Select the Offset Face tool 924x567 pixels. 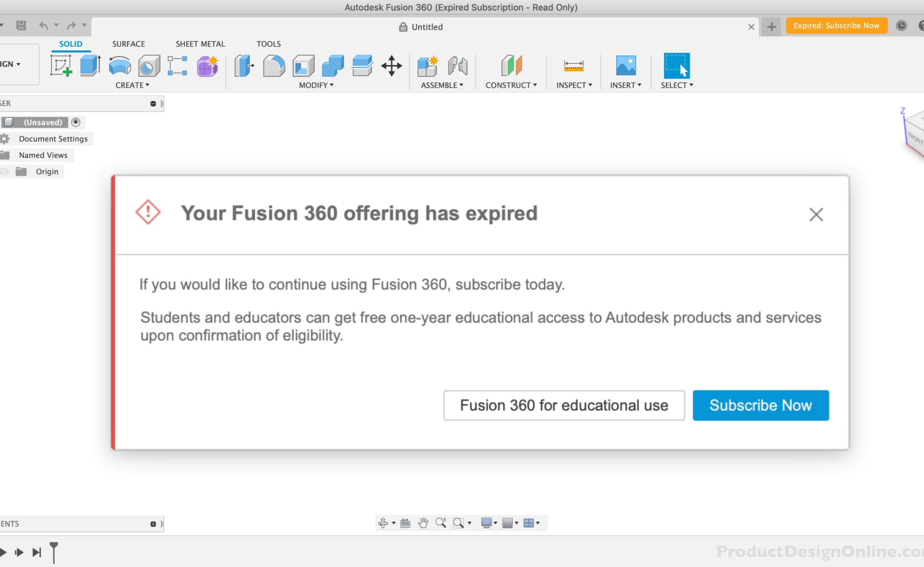pyautogui.click(x=362, y=66)
